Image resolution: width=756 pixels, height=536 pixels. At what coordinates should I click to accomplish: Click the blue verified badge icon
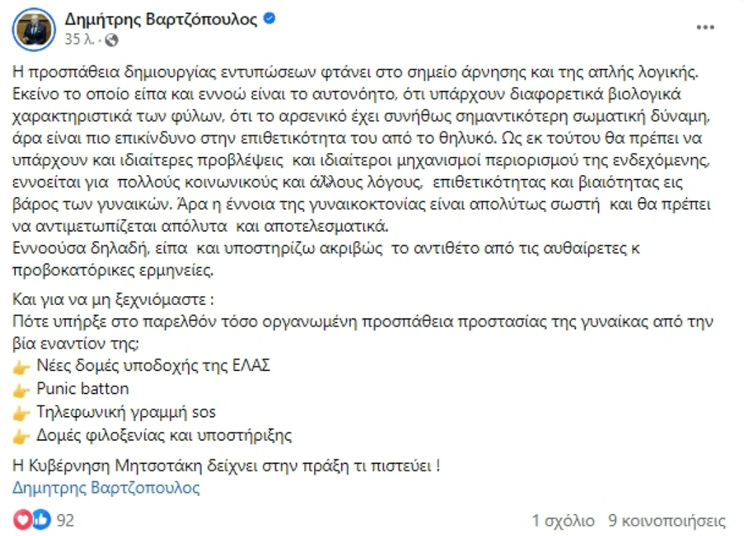pyautogui.click(x=269, y=20)
